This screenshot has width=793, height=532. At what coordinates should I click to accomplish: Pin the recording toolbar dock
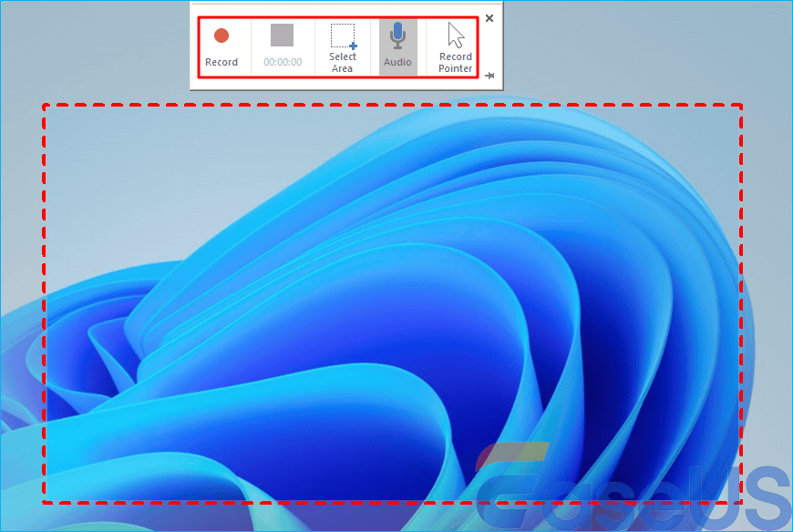[489, 76]
